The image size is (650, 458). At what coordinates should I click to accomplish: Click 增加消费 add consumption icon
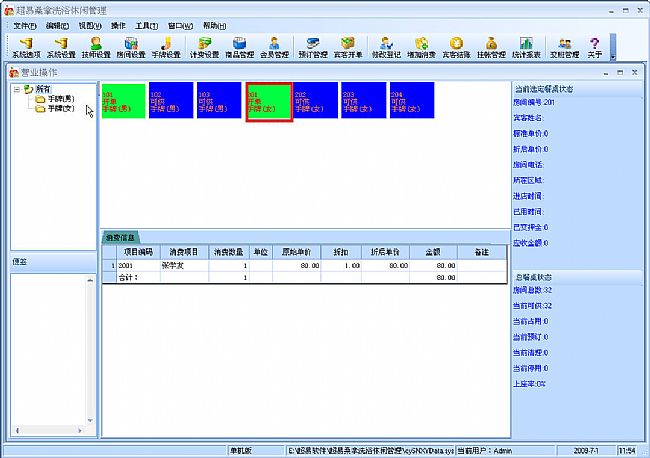421,48
